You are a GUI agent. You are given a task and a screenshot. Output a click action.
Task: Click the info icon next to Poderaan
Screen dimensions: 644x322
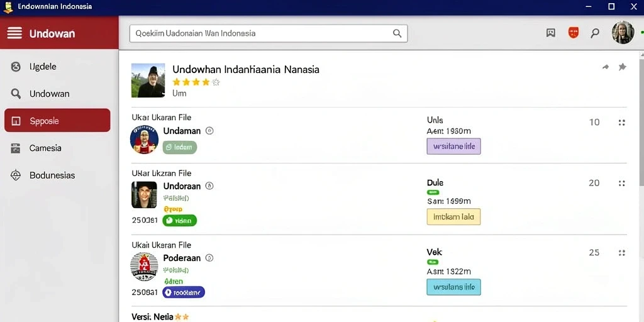209,258
